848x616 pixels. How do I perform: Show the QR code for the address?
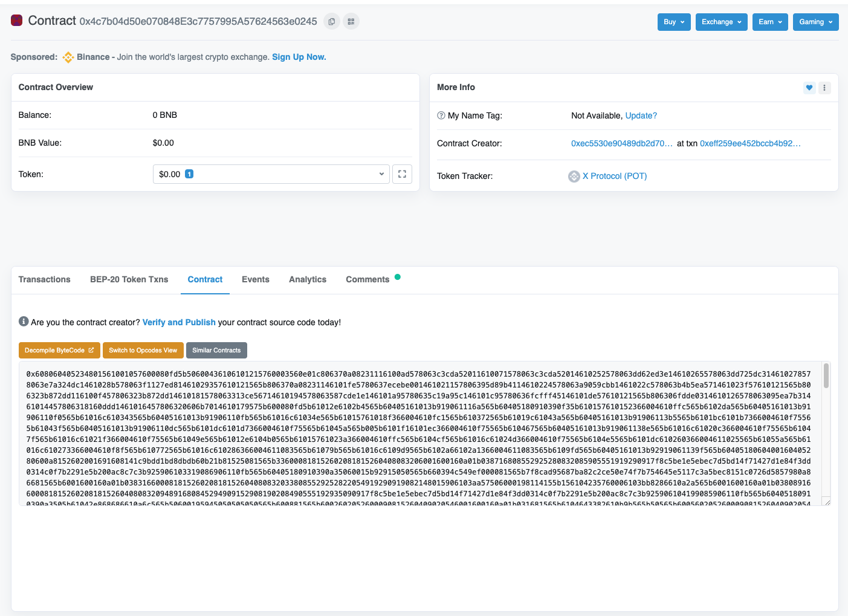pyautogui.click(x=351, y=22)
